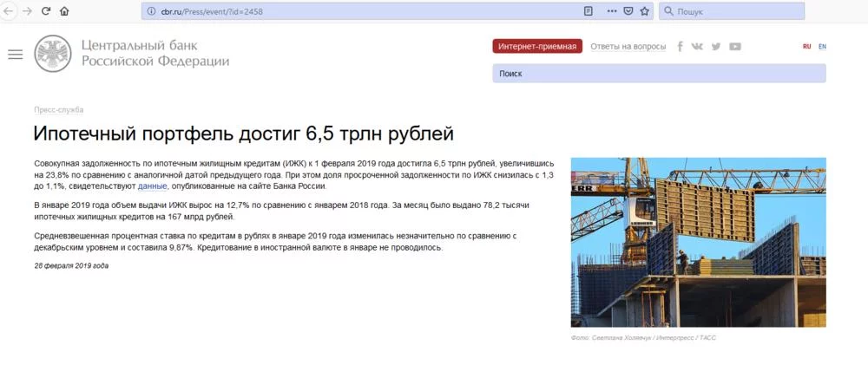Open page actions three-dots menu

point(612,11)
